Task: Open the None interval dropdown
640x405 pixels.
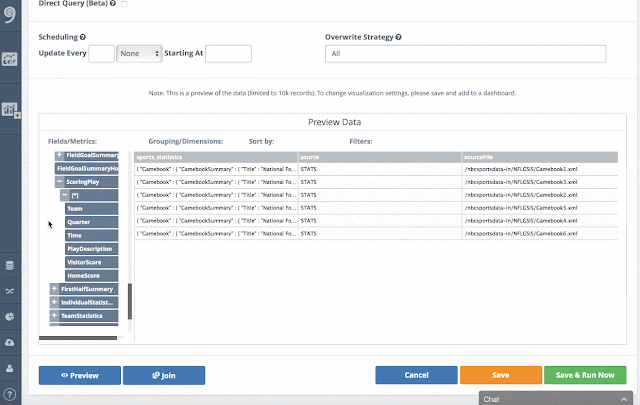Action: [139, 53]
